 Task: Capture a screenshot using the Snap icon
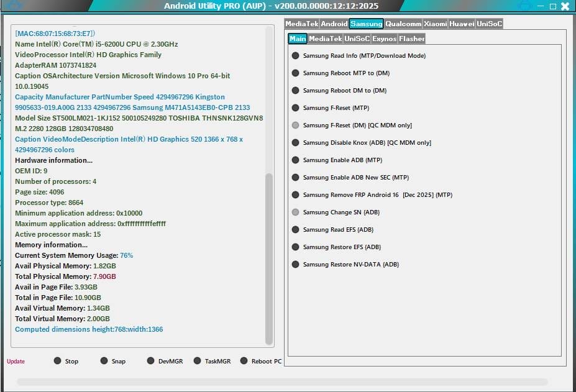(x=105, y=360)
